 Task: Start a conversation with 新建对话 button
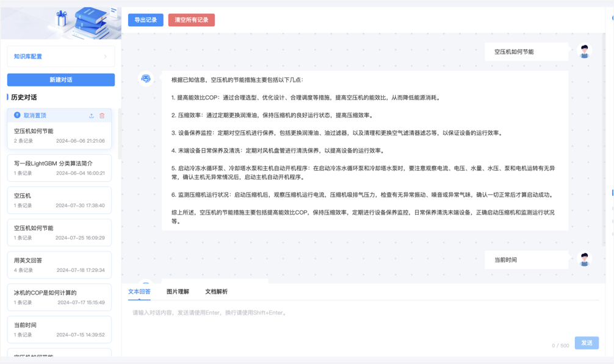click(x=60, y=80)
